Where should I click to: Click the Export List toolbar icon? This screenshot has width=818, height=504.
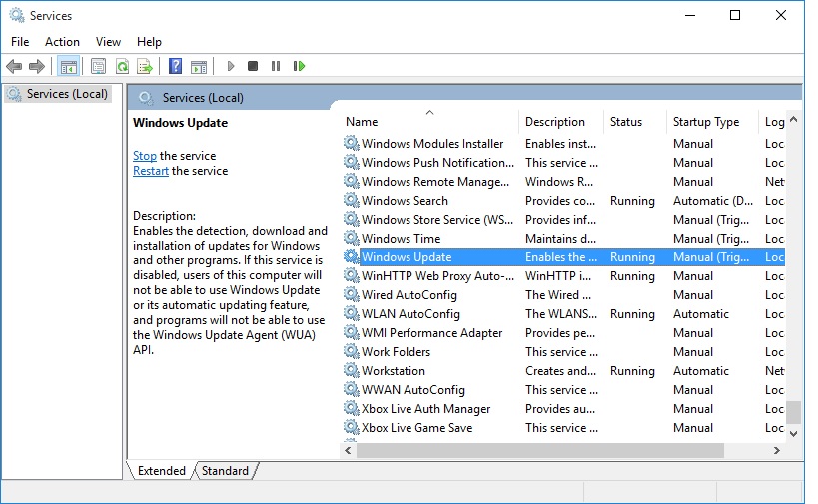tap(145, 66)
